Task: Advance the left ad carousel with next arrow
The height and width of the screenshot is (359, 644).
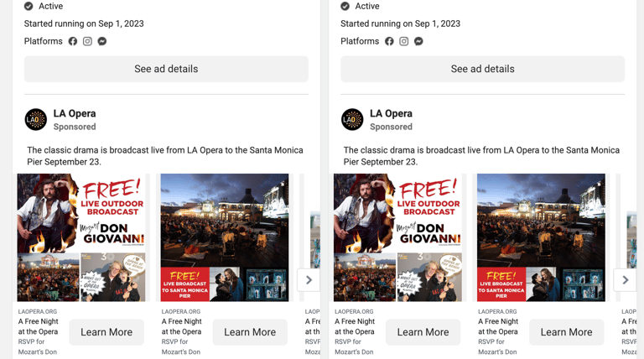Action: click(309, 280)
